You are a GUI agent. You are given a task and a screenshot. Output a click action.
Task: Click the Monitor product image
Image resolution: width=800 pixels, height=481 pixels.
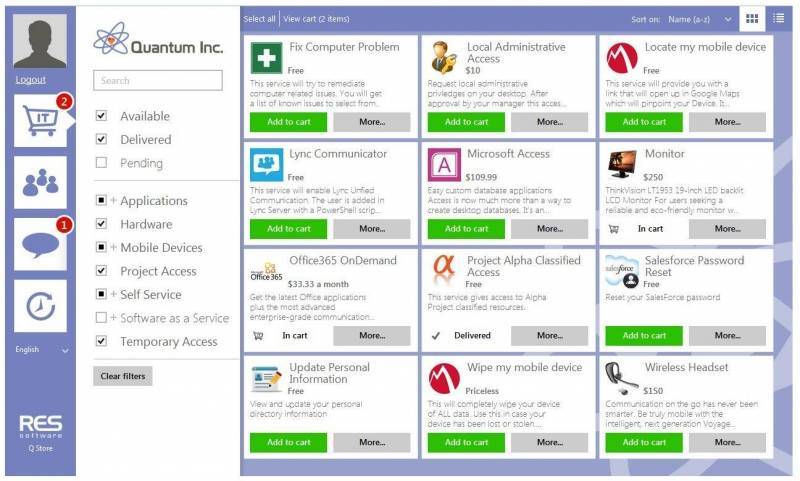pos(622,164)
